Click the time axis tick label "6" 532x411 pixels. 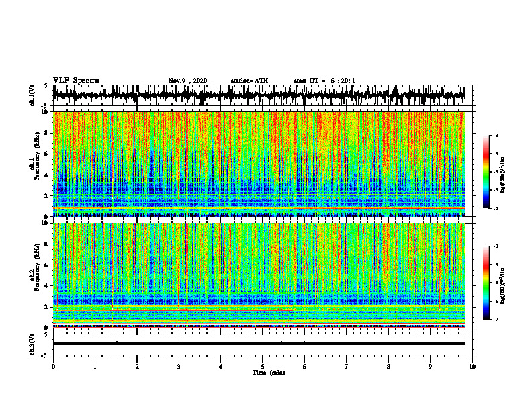point(305,367)
